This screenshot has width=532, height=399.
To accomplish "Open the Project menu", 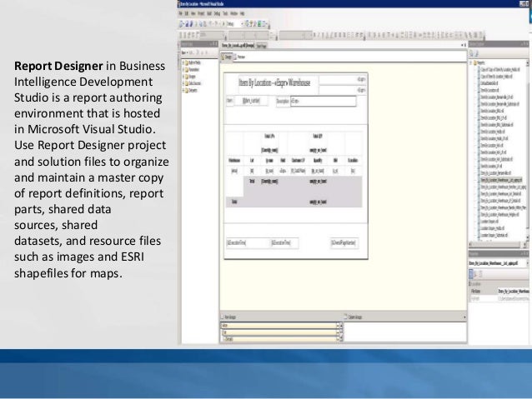I will [201, 13].
